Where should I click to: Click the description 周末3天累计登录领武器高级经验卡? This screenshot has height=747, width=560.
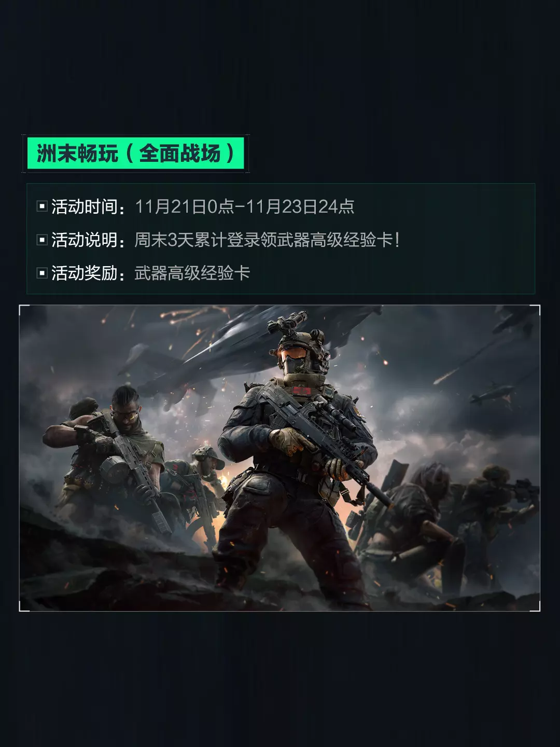pyautogui.click(x=263, y=240)
